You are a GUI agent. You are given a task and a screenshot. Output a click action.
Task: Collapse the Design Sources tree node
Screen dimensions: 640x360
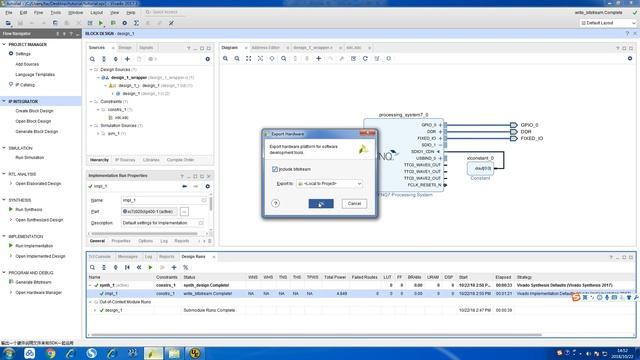tap(91, 70)
